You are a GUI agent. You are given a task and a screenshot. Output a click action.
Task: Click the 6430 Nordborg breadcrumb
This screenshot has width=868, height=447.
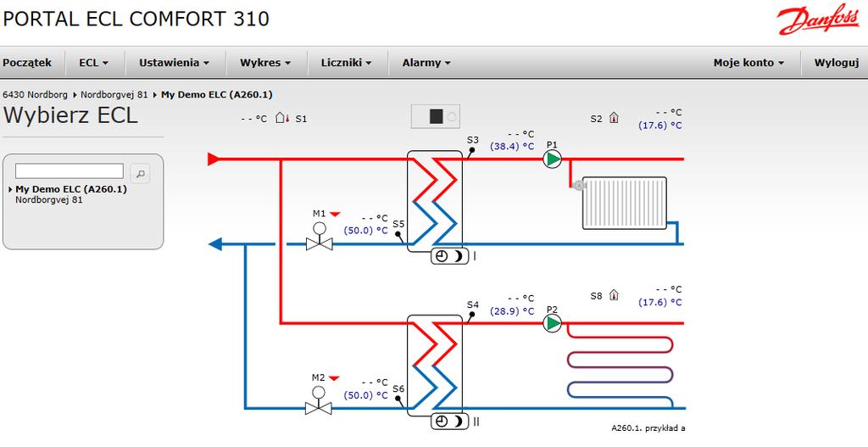[x=35, y=95]
